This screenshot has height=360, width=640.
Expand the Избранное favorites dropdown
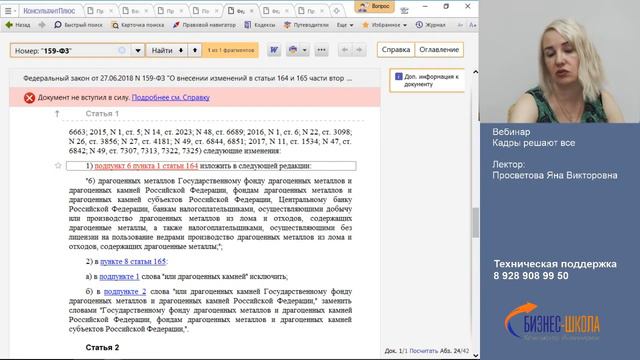coord(384,25)
